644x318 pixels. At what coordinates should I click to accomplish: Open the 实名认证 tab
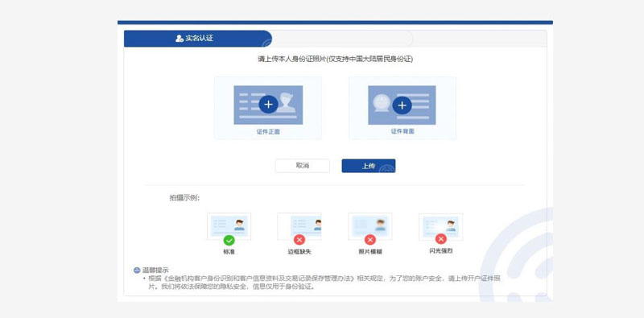197,39
